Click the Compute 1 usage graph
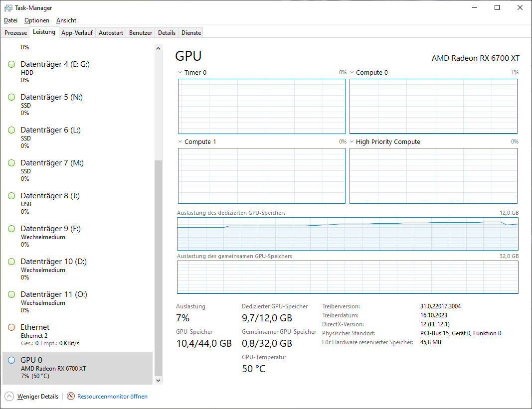 pos(262,176)
